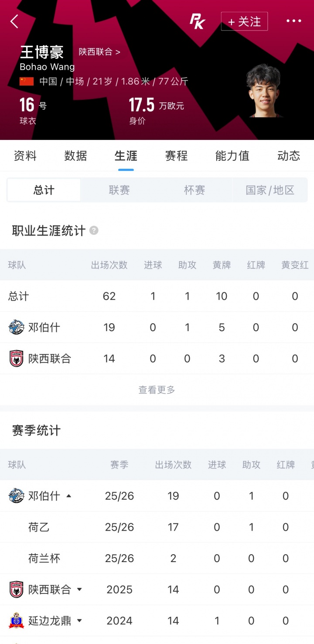
Task: Expand the 陕西联合 2025 season row
Action: pyautogui.click(x=79, y=590)
